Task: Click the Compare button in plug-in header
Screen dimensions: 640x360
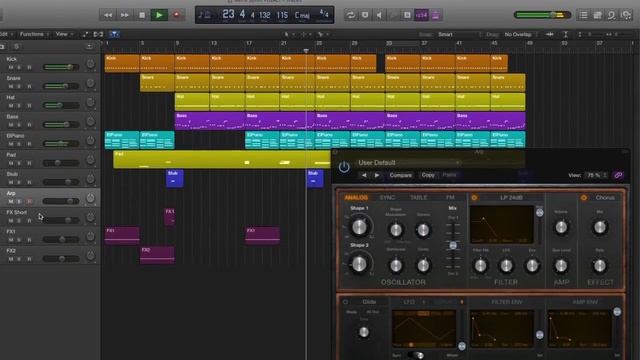Action: 400,175
